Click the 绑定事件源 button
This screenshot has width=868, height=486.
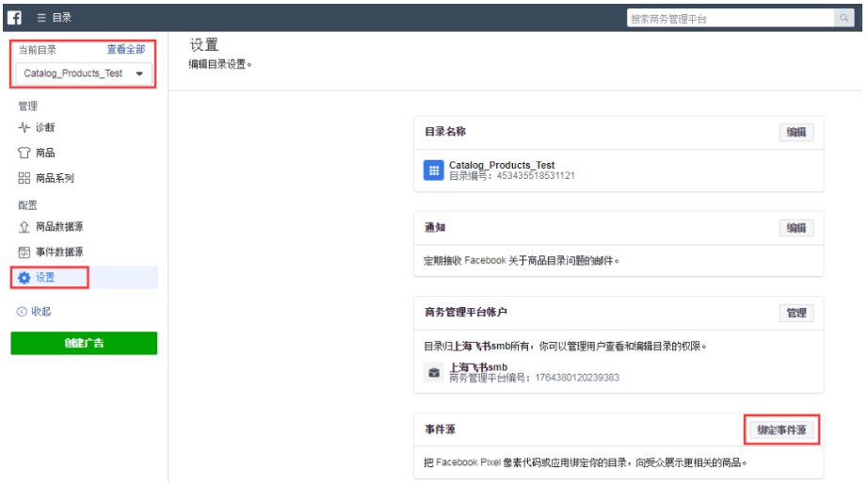[x=781, y=430]
